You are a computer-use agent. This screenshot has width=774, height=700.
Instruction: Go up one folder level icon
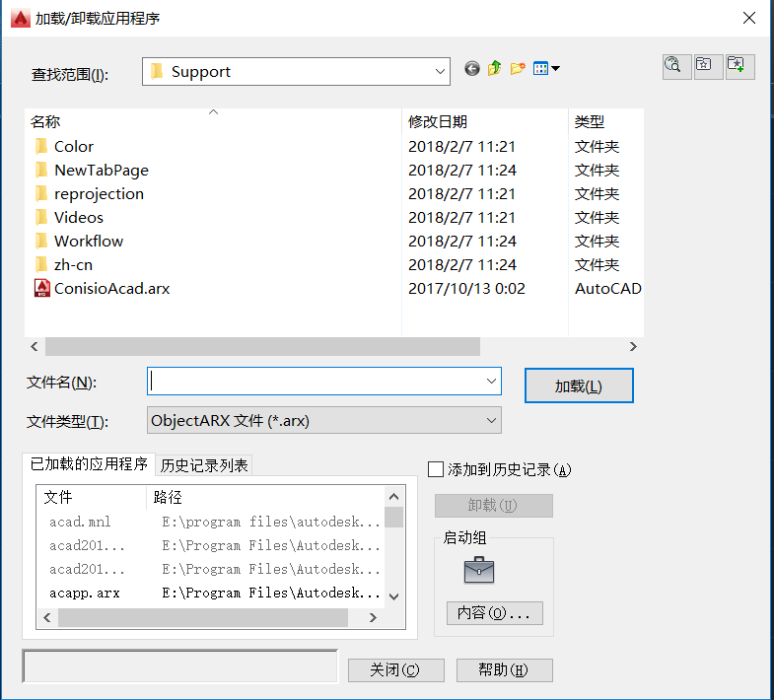tap(495, 68)
